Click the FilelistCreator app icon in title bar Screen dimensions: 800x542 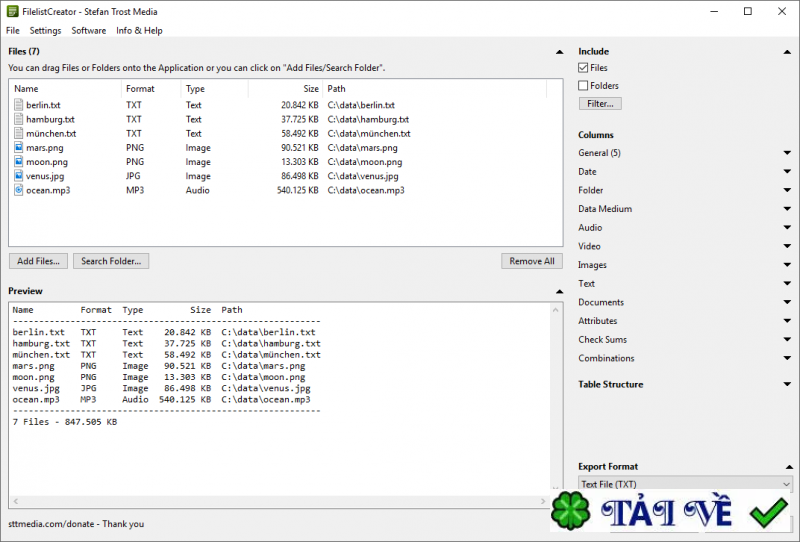[x=13, y=11]
